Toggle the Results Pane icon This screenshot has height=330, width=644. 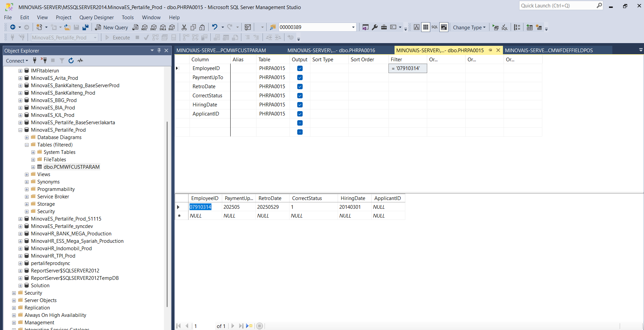(444, 27)
